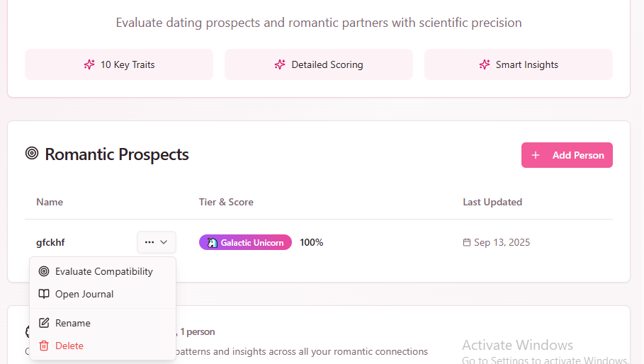Select Evaluate Compatibility from the menu
644x364 pixels.
[x=103, y=271]
